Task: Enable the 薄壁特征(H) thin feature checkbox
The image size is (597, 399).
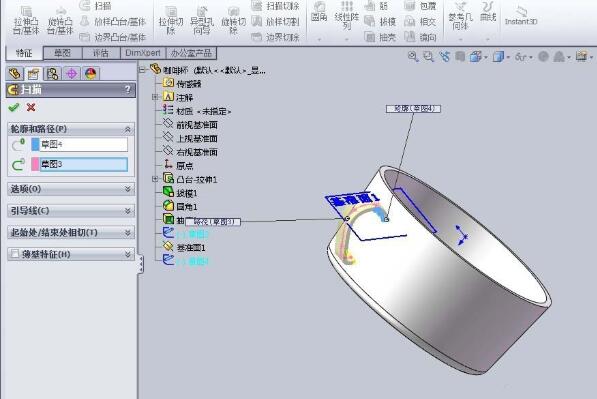Action: point(15,254)
